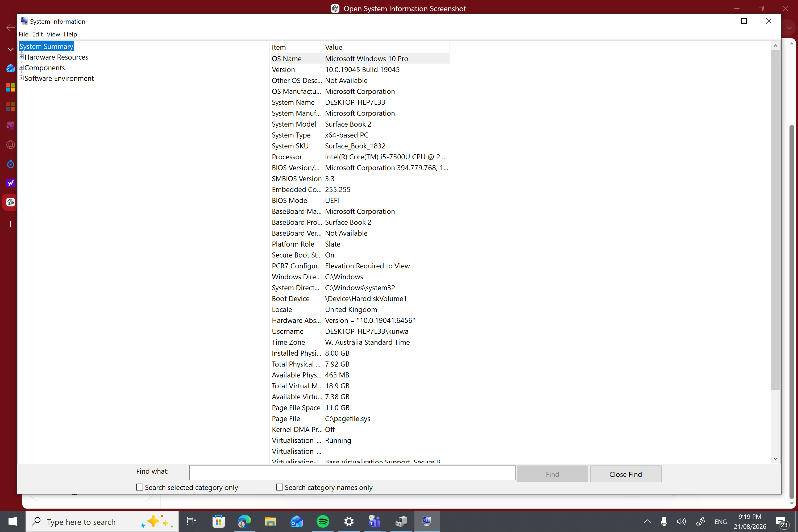Click the chevron at the top right of the Edge window
Screen dimensions: 798x532
click(789, 28)
